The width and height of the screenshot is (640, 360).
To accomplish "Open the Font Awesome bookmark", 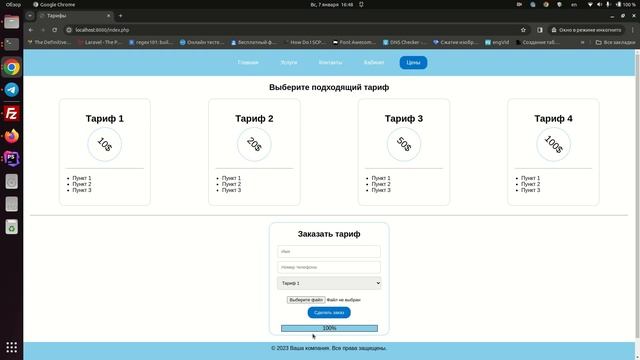I will click(354, 42).
